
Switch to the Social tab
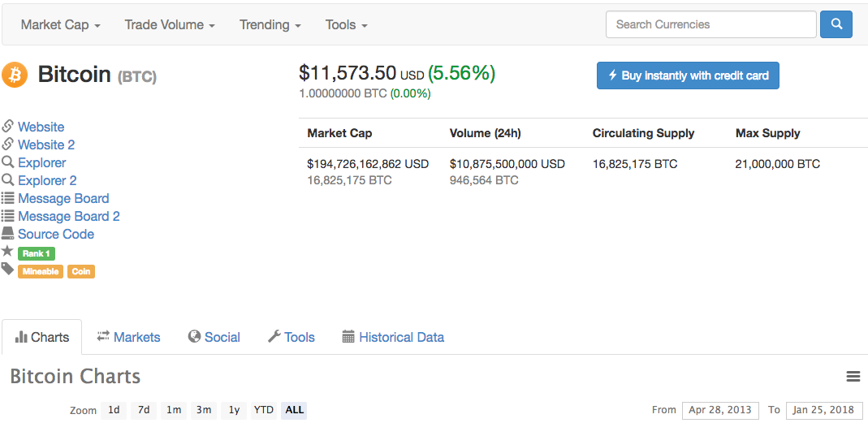(x=214, y=337)
